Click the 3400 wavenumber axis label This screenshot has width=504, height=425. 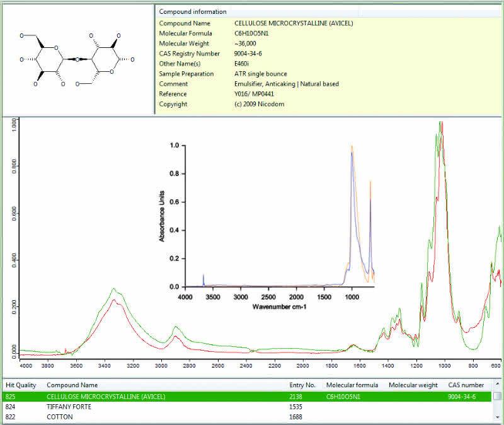tap(105, 366)
